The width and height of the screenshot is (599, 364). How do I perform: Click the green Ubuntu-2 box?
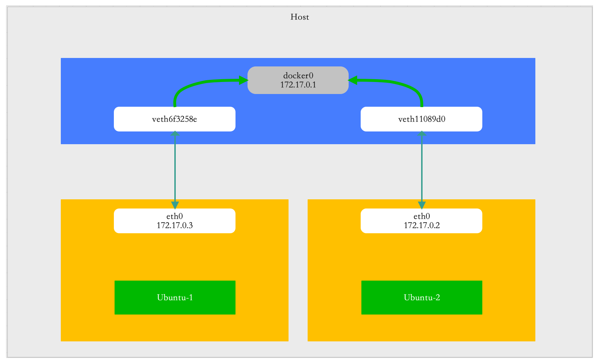421,297
